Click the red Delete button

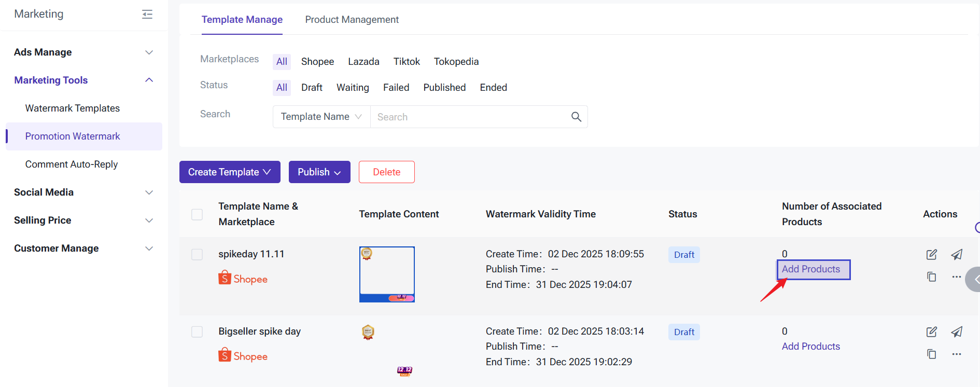386,172
